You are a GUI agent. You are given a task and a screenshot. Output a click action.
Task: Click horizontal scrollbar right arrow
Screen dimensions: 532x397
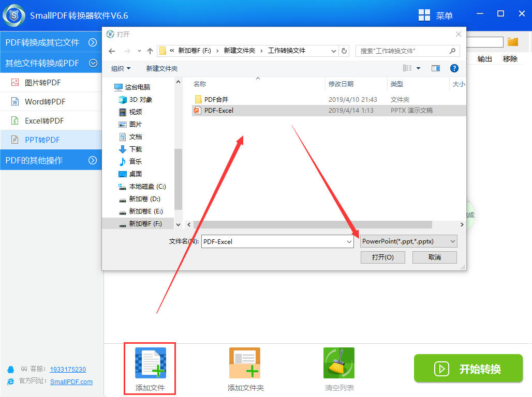(x=462, y=224)
